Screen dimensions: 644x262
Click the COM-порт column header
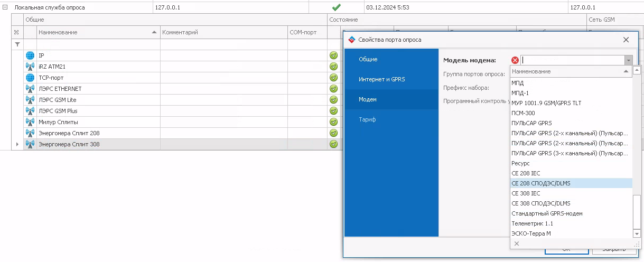tap(307, 32)
